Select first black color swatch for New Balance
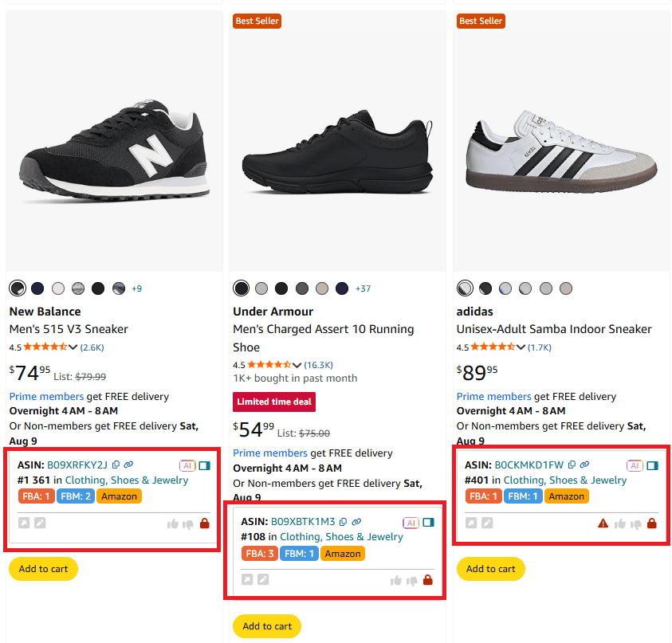 click(17, 288)
